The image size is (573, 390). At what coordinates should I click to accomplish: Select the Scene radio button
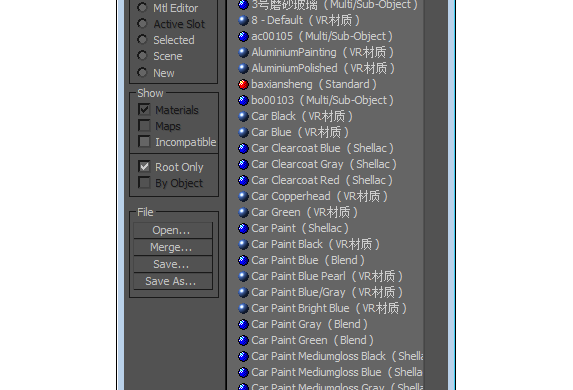tap(142, 56)
